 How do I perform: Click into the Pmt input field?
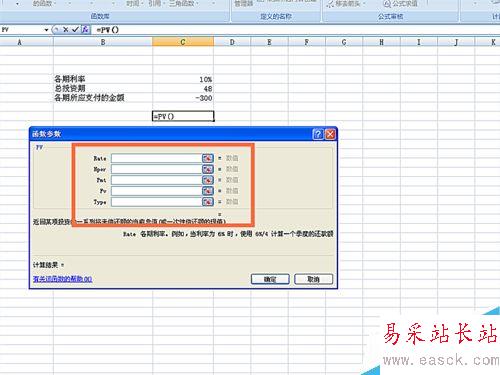(x=157, y=180)
